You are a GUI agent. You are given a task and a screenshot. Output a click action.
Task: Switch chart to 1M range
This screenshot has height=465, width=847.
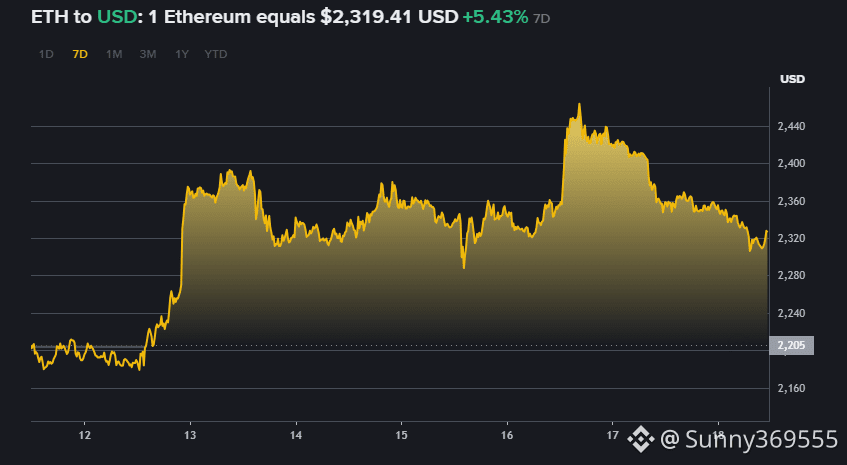(x=114, y=55)
